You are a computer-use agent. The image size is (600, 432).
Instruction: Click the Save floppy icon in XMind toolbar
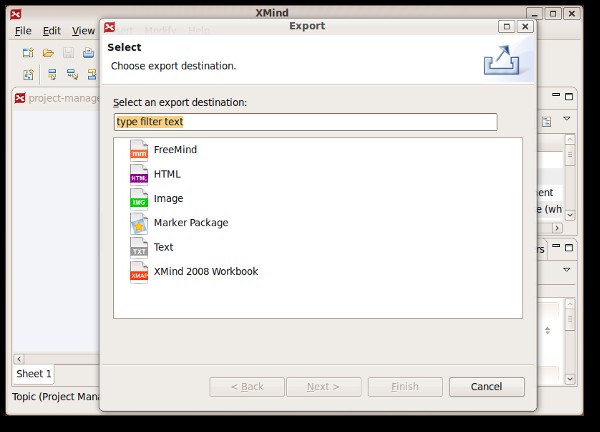[x=68, y=53]
